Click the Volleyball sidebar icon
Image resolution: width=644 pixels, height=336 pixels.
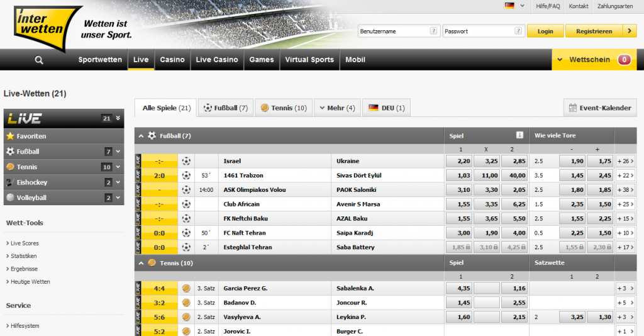tap(10, 198)
